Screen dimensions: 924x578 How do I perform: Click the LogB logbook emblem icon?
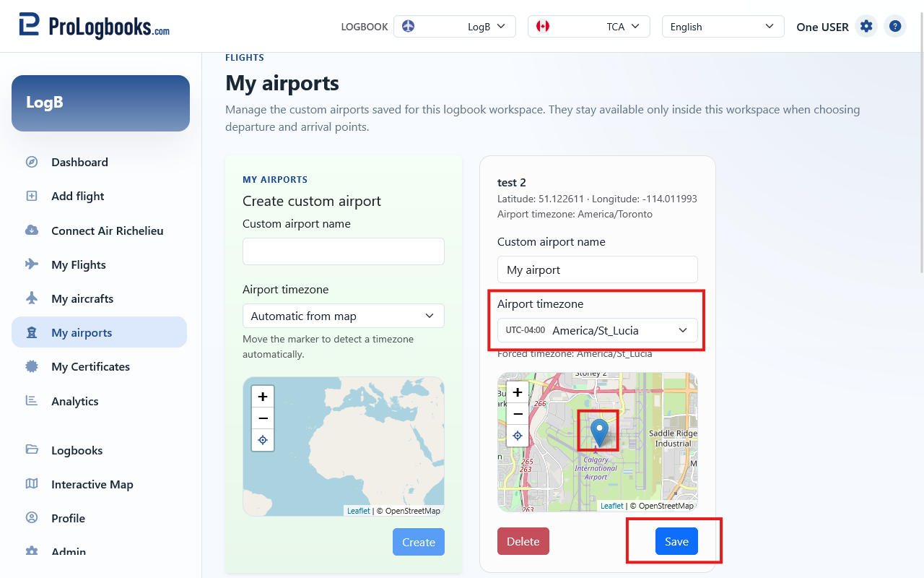[x=409, y=26]
